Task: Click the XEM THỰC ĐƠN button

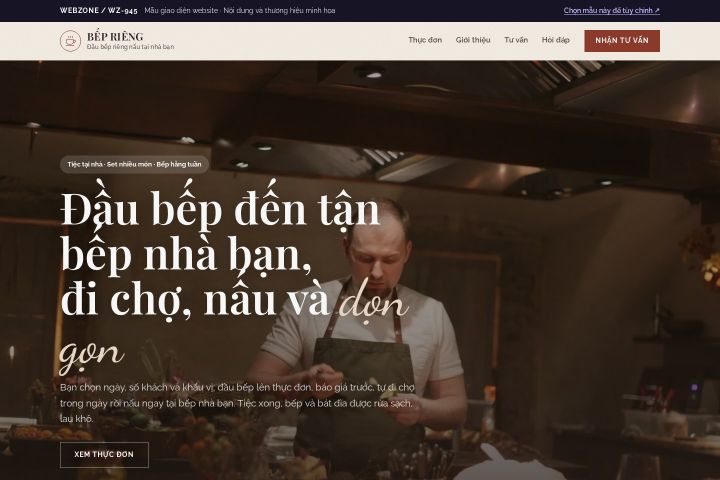Action: pos(104,454)
